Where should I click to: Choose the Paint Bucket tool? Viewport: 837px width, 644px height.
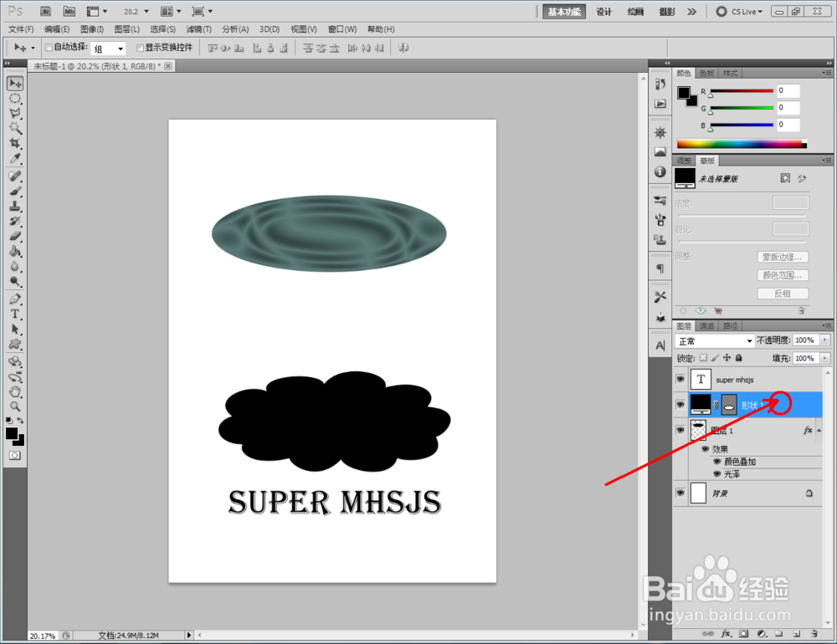(x=15, y=251)
